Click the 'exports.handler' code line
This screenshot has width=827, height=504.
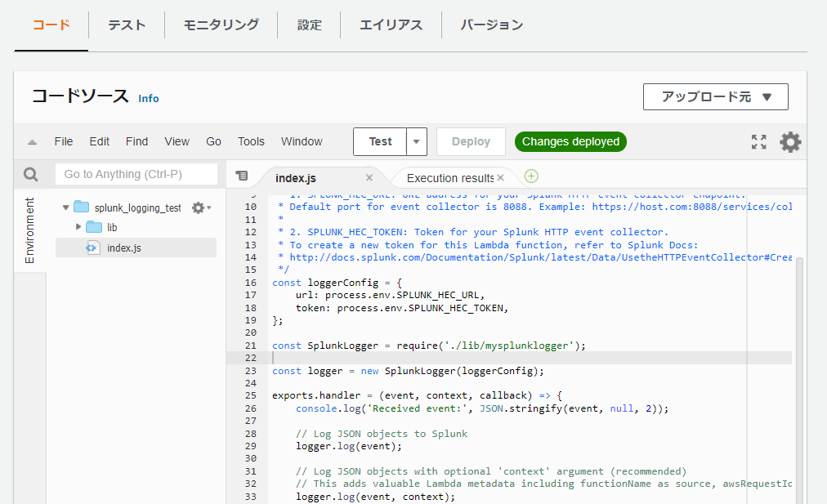tap(418, 395)
